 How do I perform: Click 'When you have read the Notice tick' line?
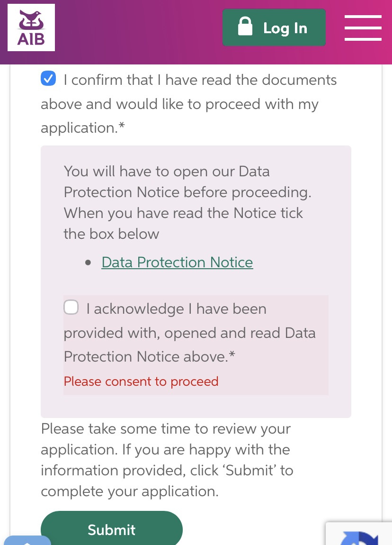click(x=183, y=213)
